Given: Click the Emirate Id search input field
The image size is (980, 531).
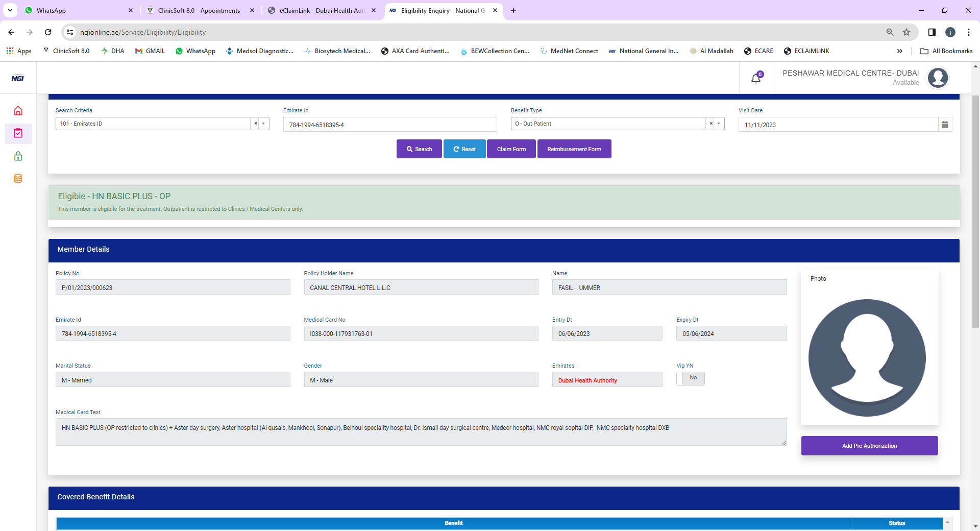Looking at the screenshot, I should (x=389, y=125).
